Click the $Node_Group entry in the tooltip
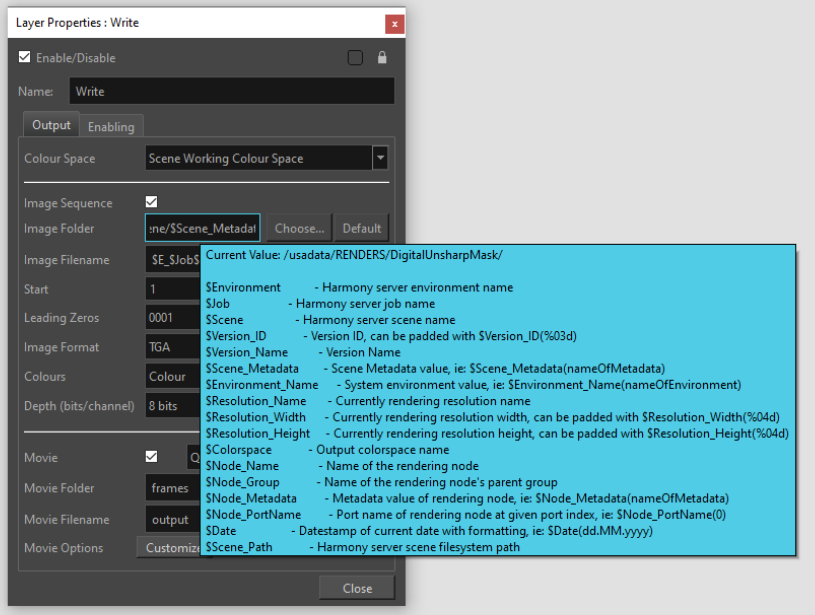 [x=382, y=482]
